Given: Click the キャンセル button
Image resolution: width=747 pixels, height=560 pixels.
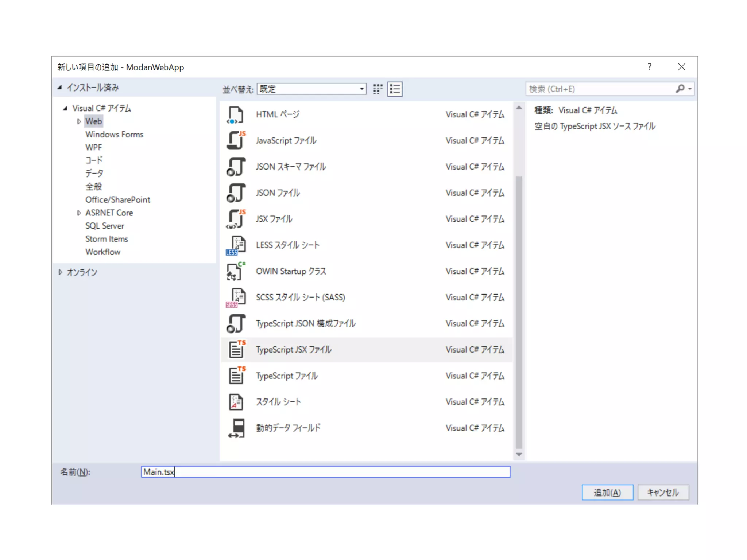Looking at the screenshot, I should [663, 493].
